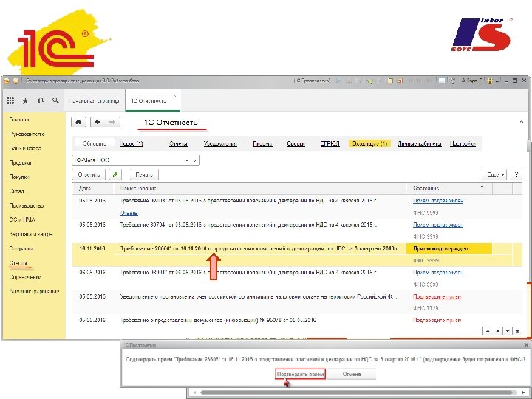Open the Письма link
Image resolution: width=532 pixels, height=399 pixels.
[262, 144]
